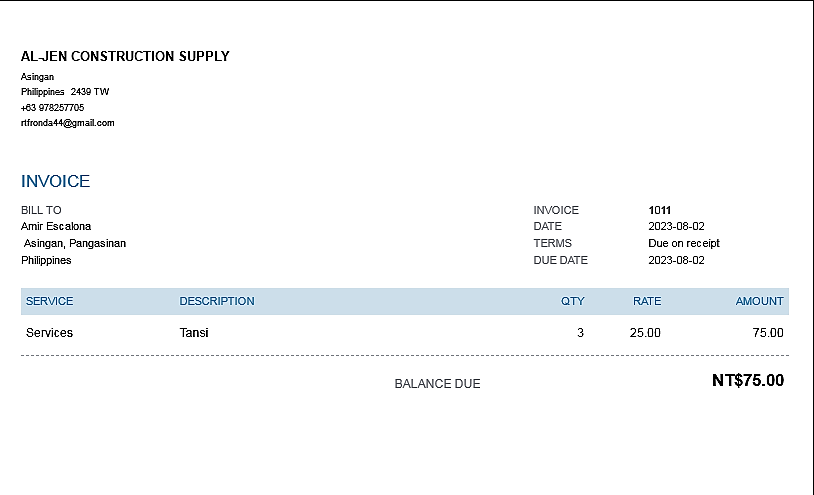Select the Services line item cell
Screen dimensions: 814x495
[50, 333]
